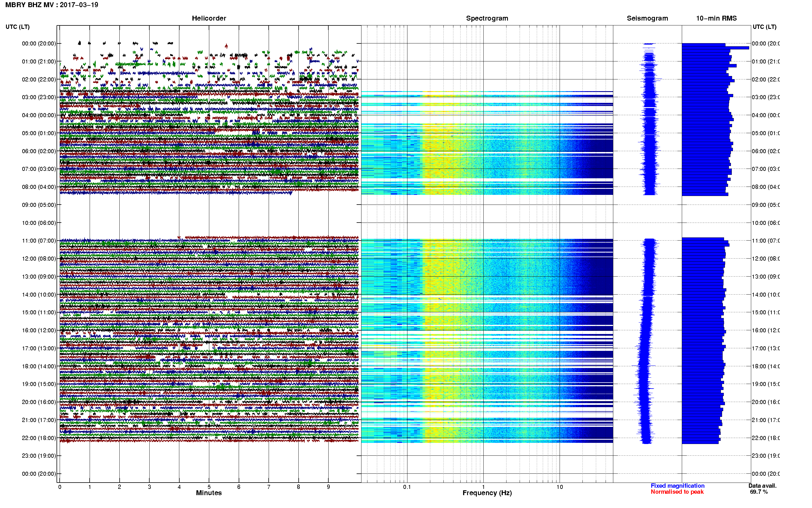This screenshot has width=812, height=508.
Task: Select the left label "21:00 (17:00)"
Action: (39, 420)
